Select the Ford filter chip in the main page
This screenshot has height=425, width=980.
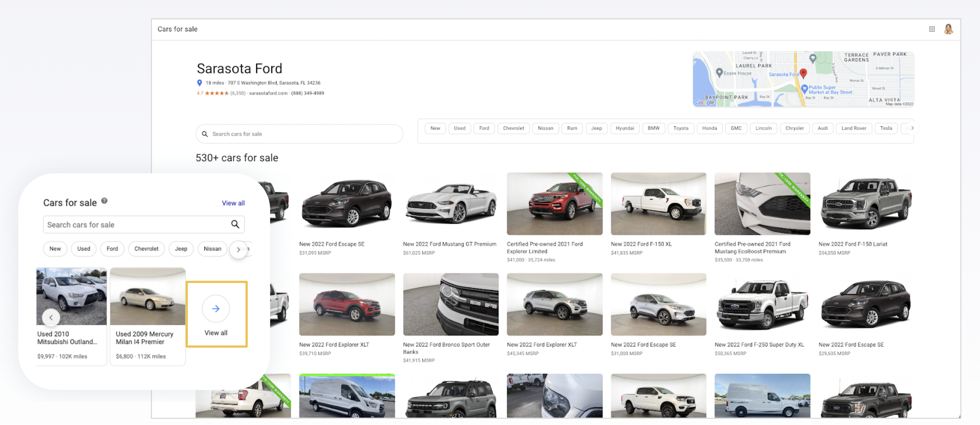tap(484, 129)
